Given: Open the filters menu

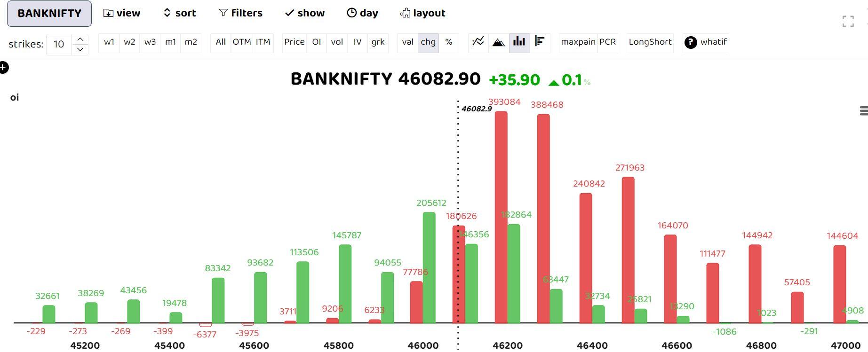Looking at the screenshot, I should pyautogui.click(x=240, y=13).
